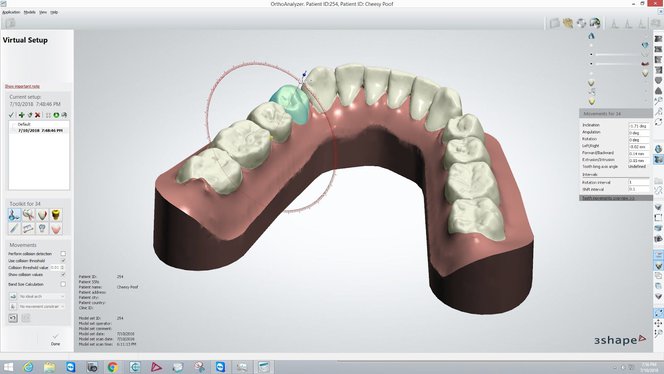Image resolution: width=664 pixels, height=374 pixels.
Task: Click the green plus add setup icon
Action: click(x=21, y=115)
